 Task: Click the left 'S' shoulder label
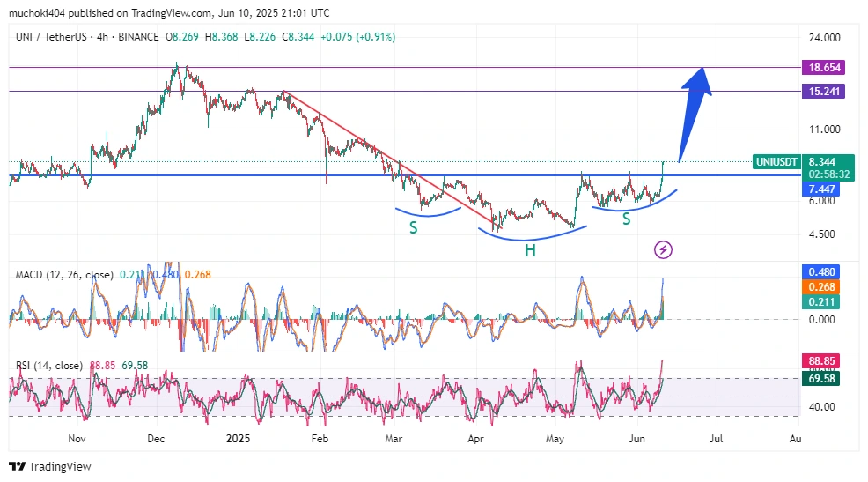[413, 227]
